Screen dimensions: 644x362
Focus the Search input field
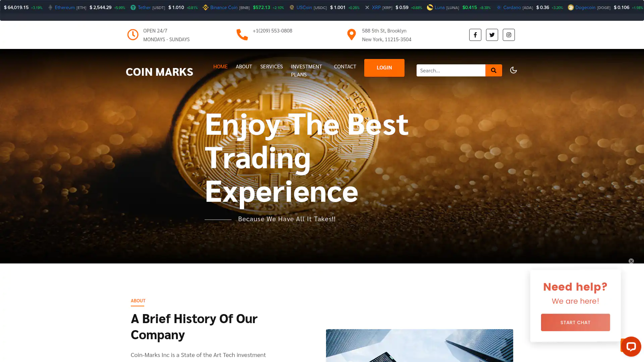451,70
